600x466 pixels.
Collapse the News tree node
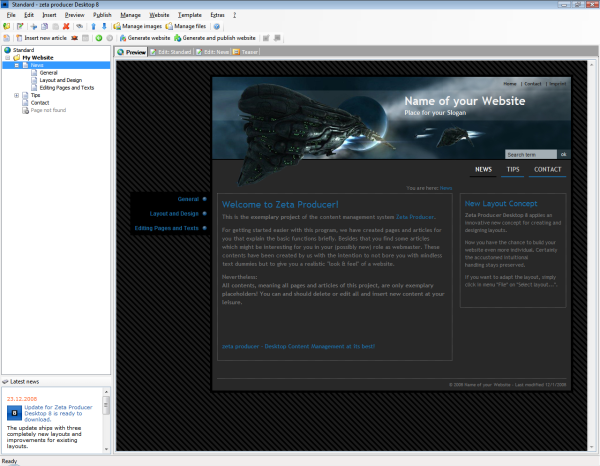16,65
